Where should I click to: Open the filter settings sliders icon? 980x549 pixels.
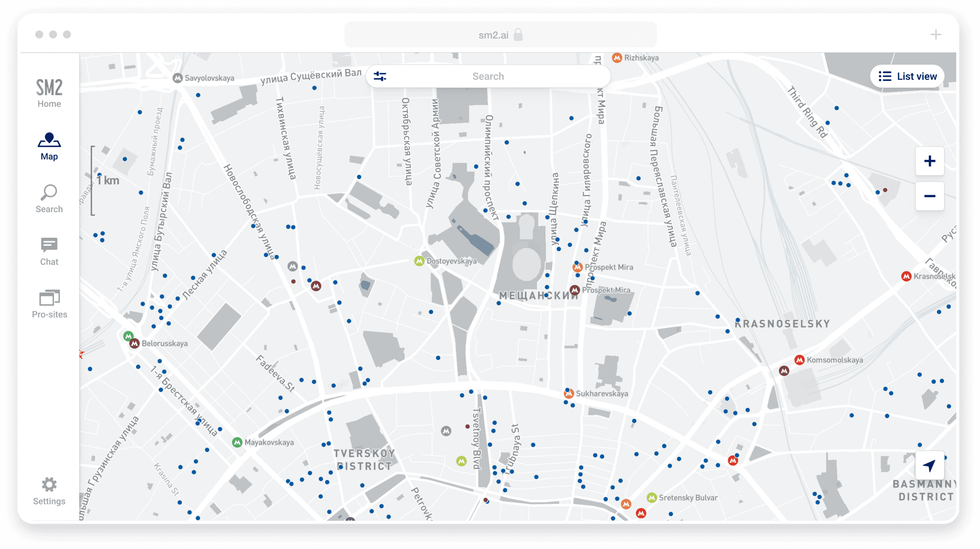click(x=380, y=76)
